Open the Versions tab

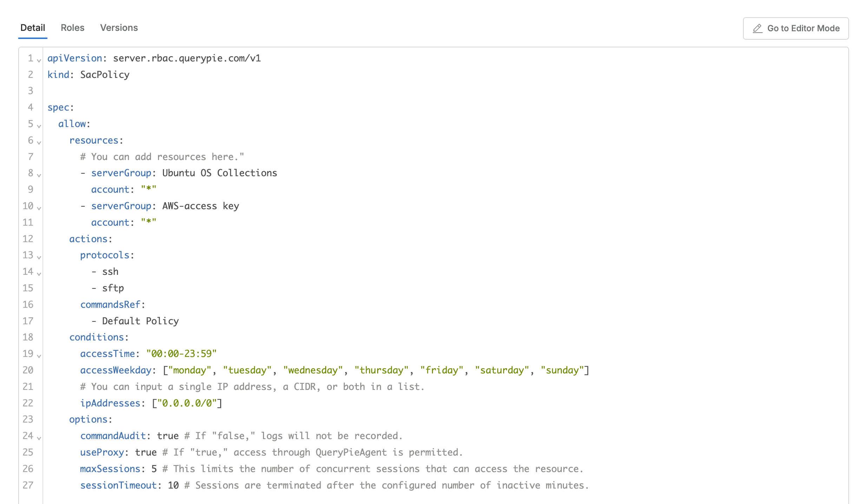click(x=119, y=28)
